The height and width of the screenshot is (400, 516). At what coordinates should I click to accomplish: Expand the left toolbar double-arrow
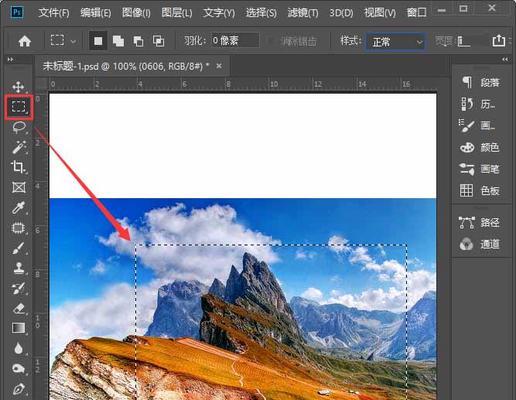(x=10, y=59)
